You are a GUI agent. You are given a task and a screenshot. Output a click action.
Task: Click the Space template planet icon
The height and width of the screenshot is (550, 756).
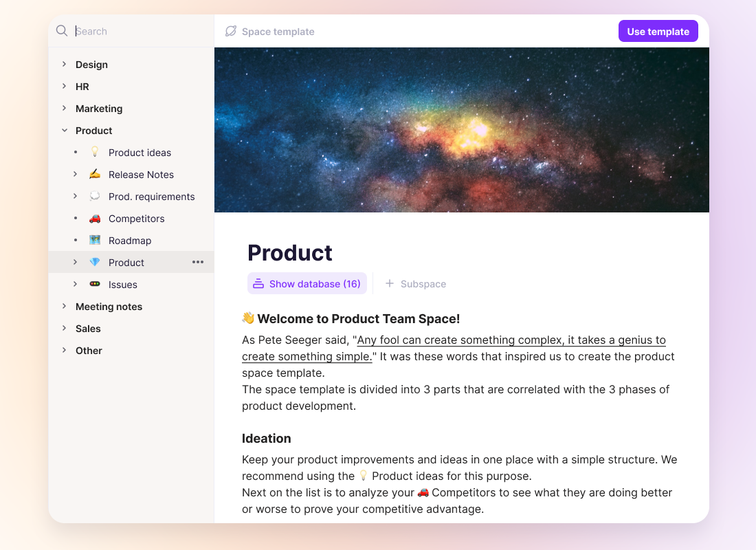click(231, 32)
